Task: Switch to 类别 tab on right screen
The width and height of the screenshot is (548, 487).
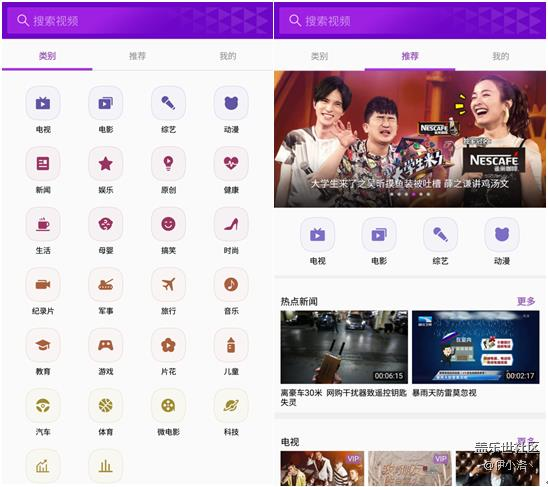Action: 319,56
